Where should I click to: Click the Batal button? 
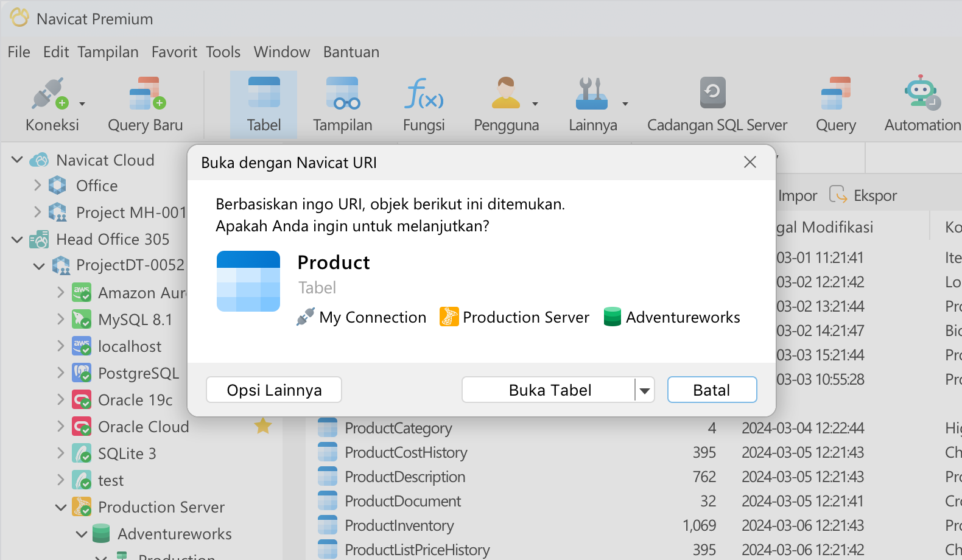click(x=712, y=390)
